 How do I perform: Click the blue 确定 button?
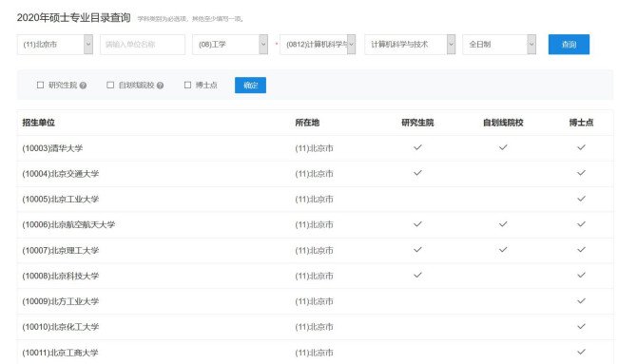(x=250, y=86)
